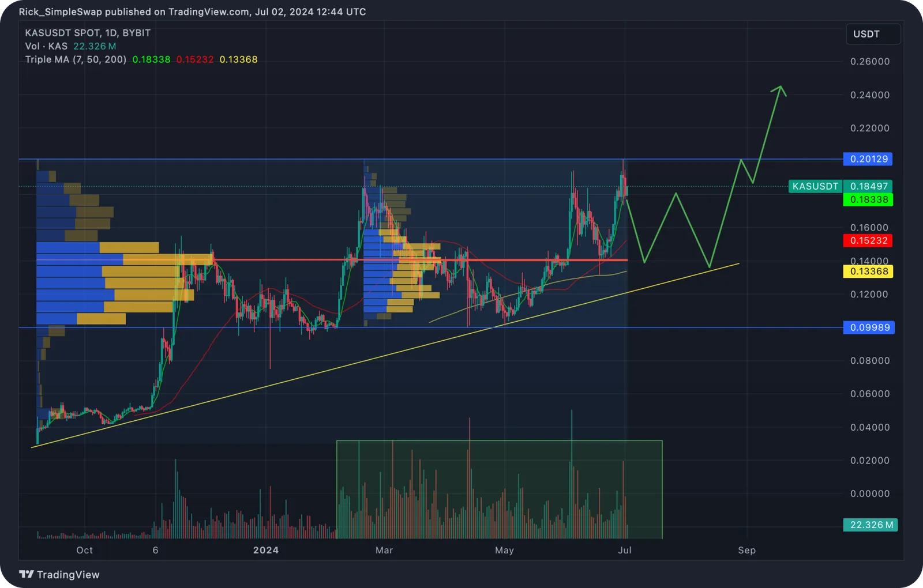
Task: Click the 0.12000 price scale label
Action: point(869,294)
